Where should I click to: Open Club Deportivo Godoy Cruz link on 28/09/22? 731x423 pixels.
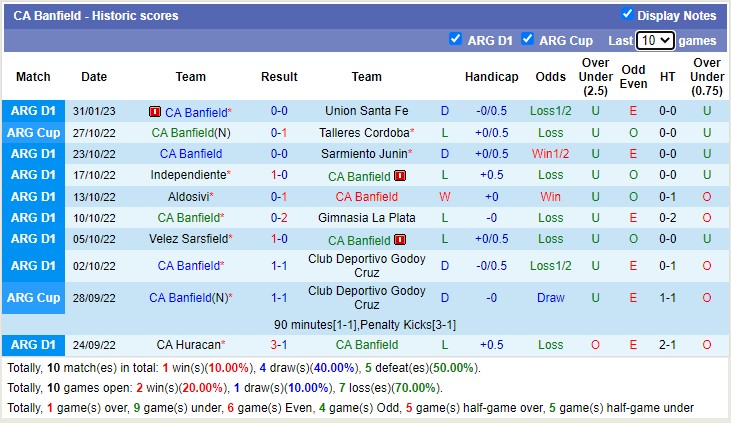click(x=366, y=298)
